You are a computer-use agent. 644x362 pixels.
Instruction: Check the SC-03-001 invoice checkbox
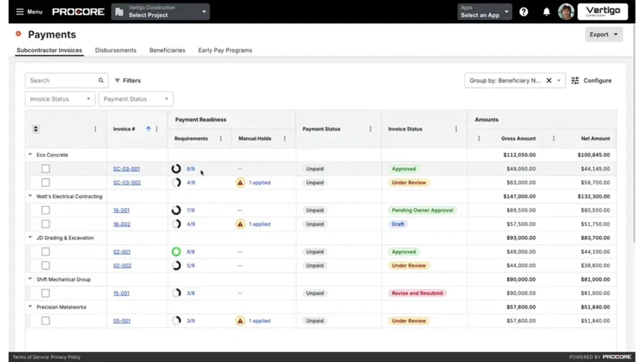(x=46, y=169)
